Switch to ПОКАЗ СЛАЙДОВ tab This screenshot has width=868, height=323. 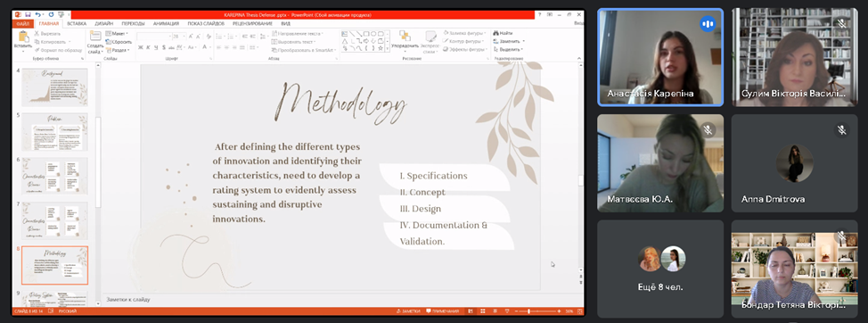[x=206, y=24]
